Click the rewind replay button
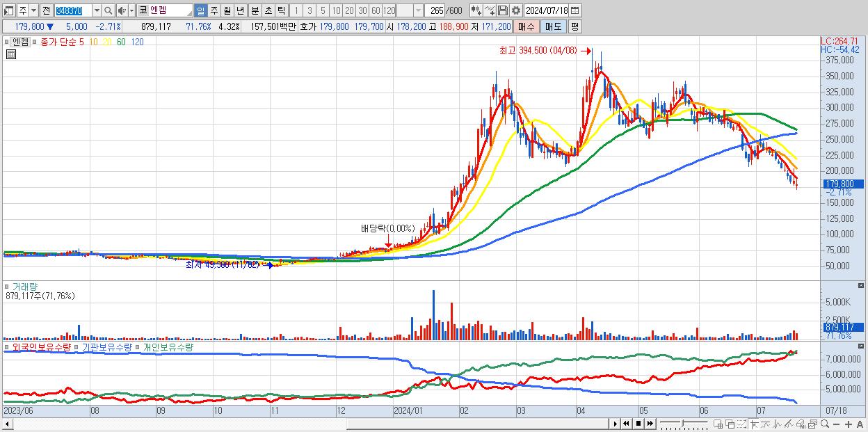 coord(626,424)
